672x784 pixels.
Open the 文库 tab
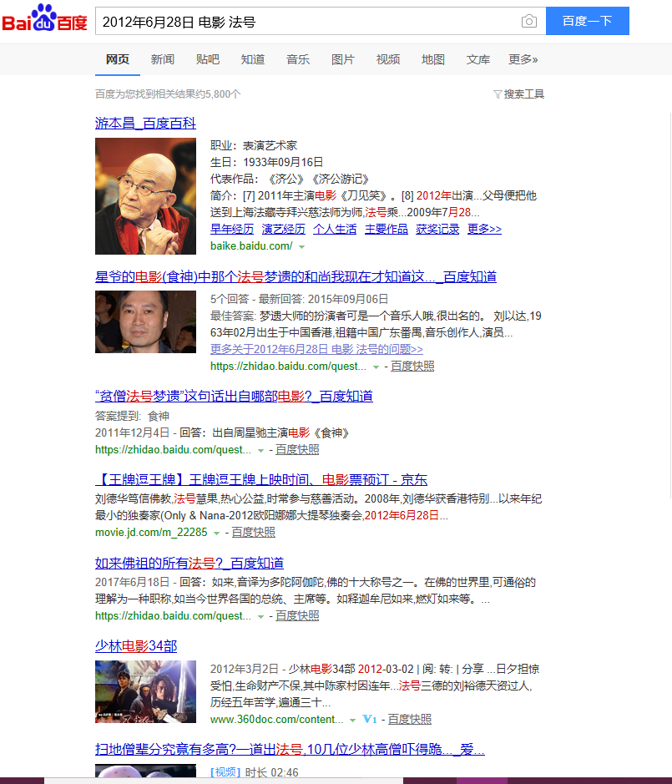click(x=478, y=59)
